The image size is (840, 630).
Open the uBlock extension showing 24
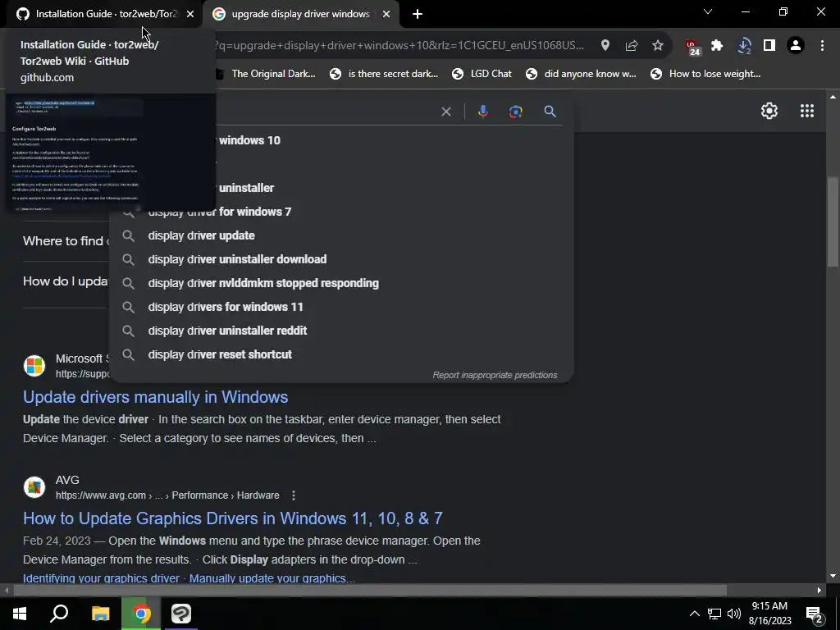692,47
